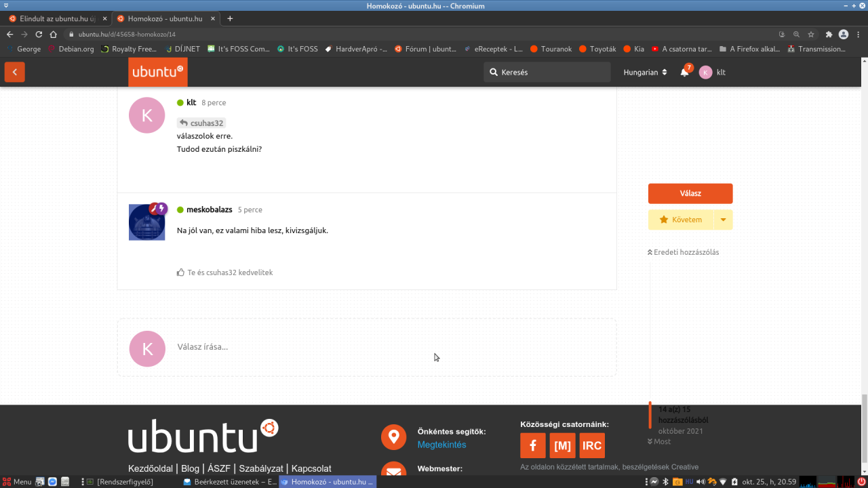The height and width of the screenshot is (488, 868).
Task: Open the notifications bell icon
Action: pyautogui.click(x=685, y=73)
